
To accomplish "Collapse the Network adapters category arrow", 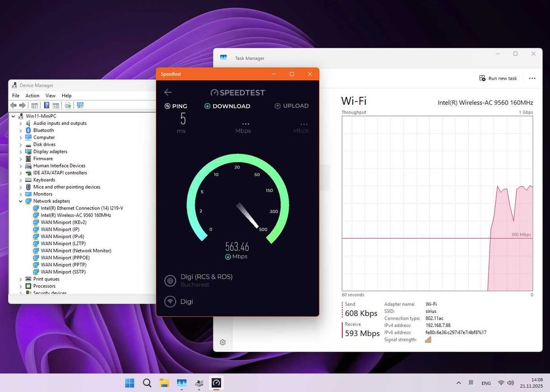I will 21,201.
